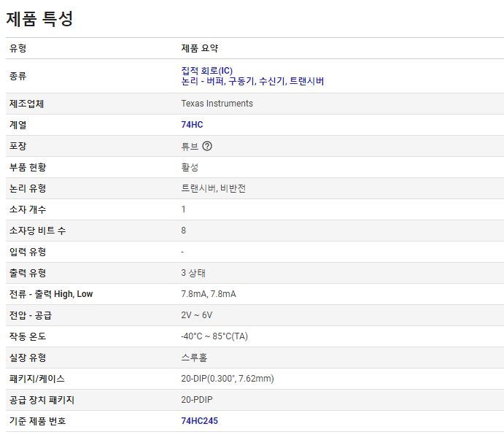The width and height of the screenshot is (504, 440).
Task: Click the 제품 특성 heading
Action: coord(39,19)
